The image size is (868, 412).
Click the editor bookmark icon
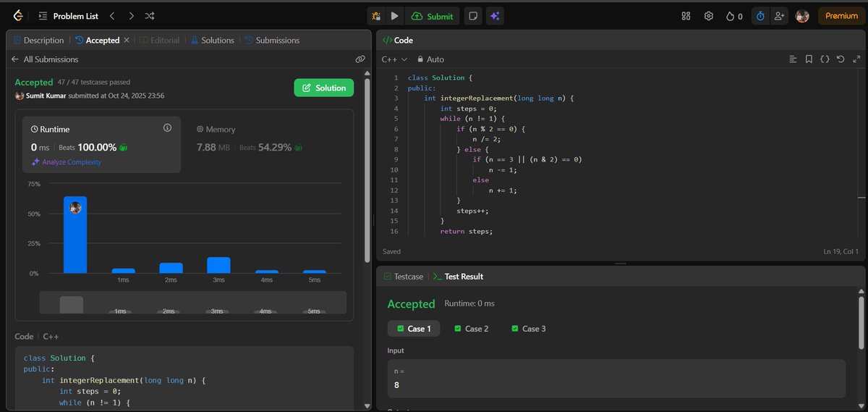(809, 59)
